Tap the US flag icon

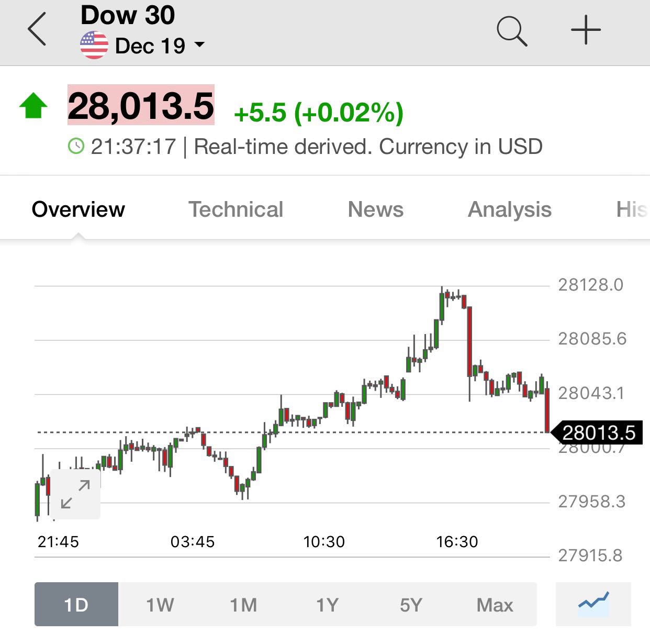(x=94, y=46)
